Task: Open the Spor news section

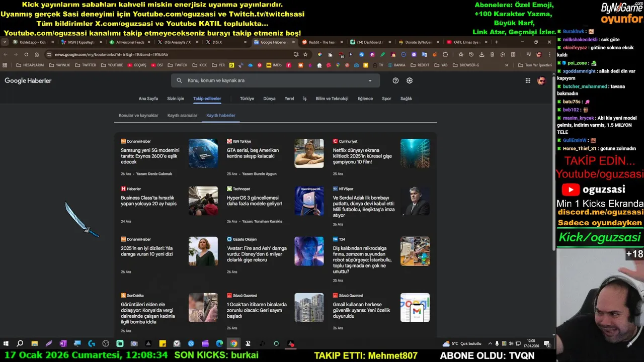Action: click(386, 99)
